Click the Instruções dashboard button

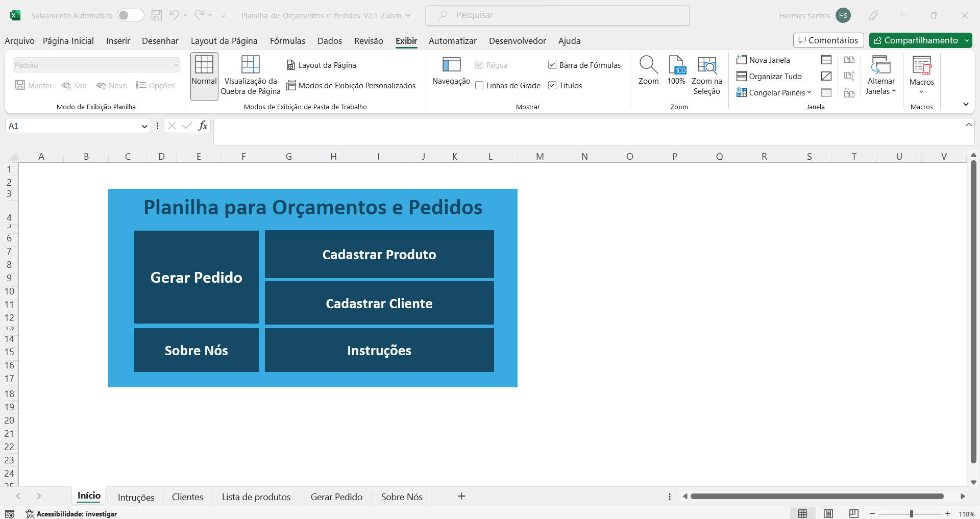(379, 350)
